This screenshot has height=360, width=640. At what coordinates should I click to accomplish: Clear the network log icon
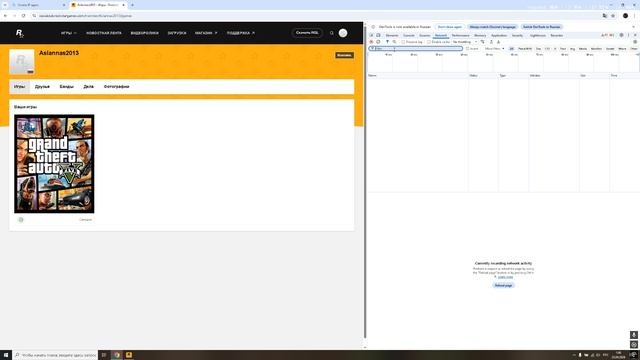pyautogui.click(x=378, y=42)
